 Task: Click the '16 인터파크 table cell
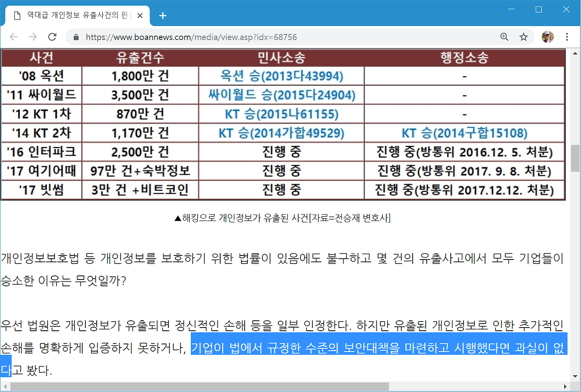tap(42, 152)
